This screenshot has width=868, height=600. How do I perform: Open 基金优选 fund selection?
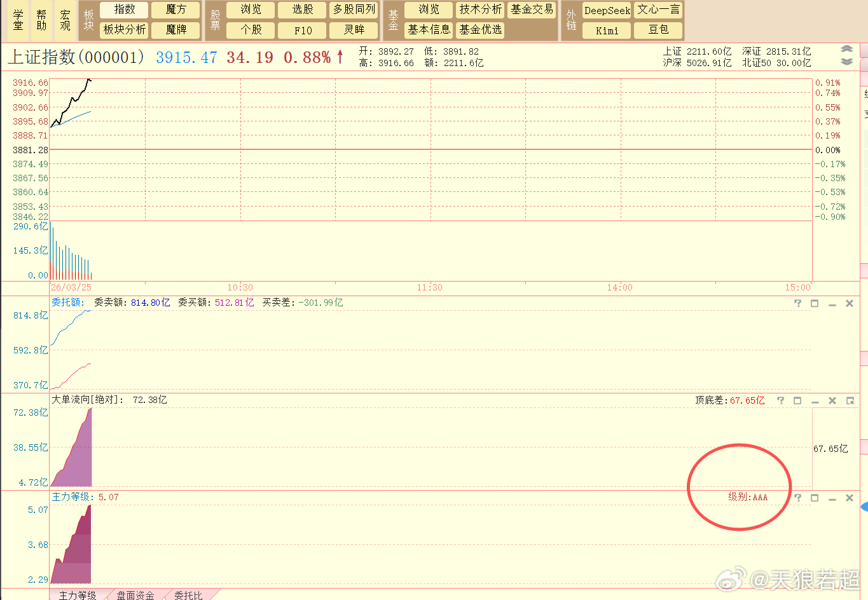click(481, 30)
